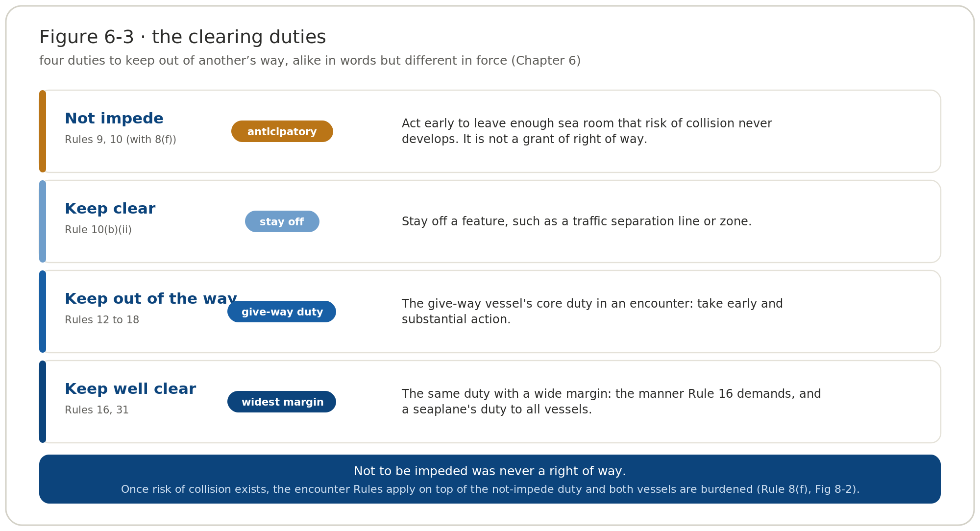Click the figure title 'Figure 6-3 · the clearing duties'

(x=182, y=37)
